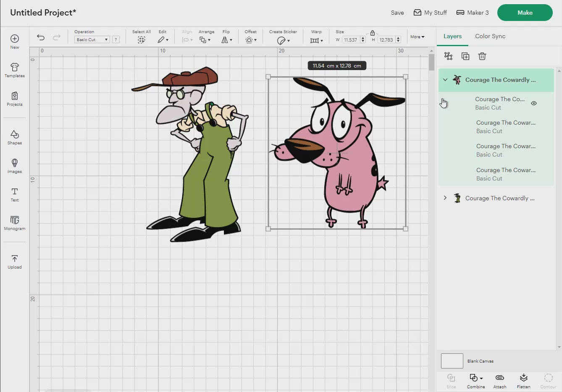Hide the first Courage layer with eye icon
Viewport: 562px width, 392px height.
(x=534, y=103)
